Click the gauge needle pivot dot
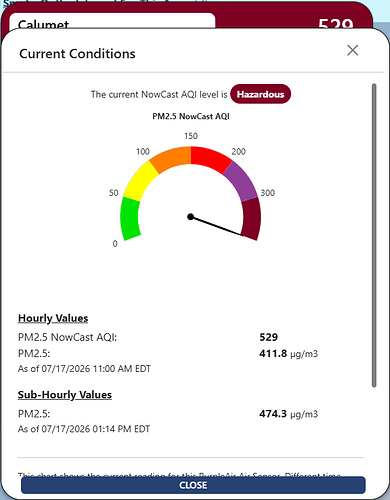The height and width of the screenshot is (500, 390). tap(190, 217)
